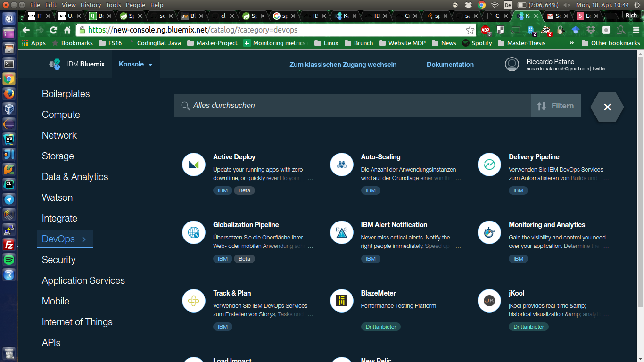
Task: Click the browser back arrow
Action: [x=26, y=30]
